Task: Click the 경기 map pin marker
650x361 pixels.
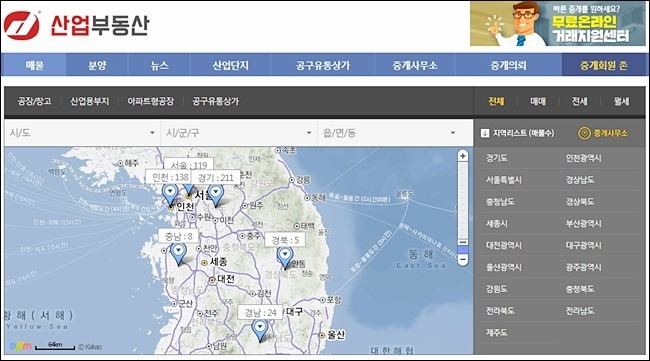Action: (x=216, y=196)
